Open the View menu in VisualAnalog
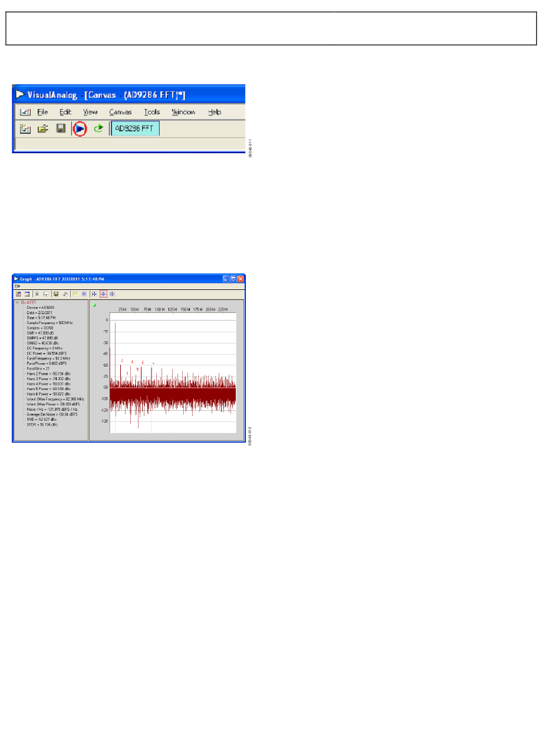This screenshot has height=739, width=560. point(90,112)
